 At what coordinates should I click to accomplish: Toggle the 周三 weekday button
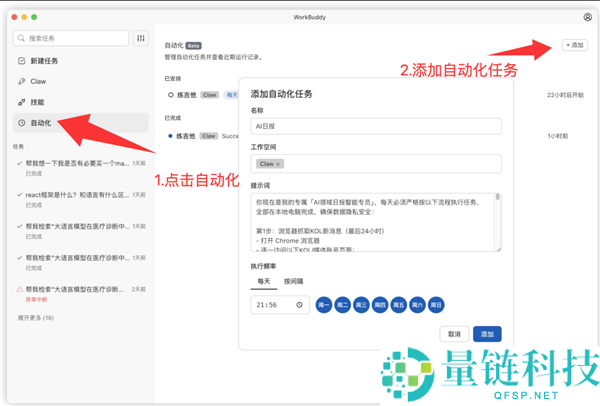click(x=361, y=305)
